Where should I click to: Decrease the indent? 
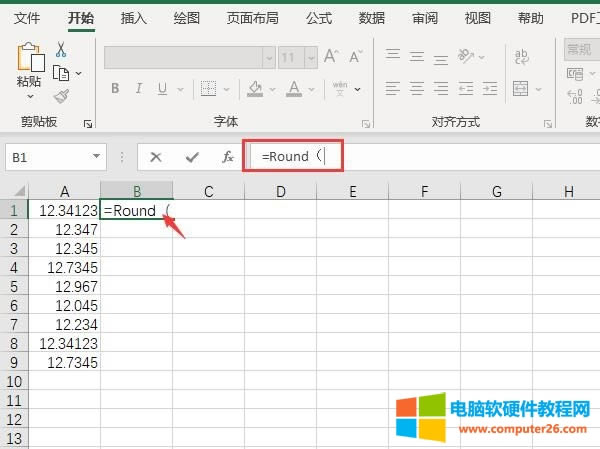point(466,88)
